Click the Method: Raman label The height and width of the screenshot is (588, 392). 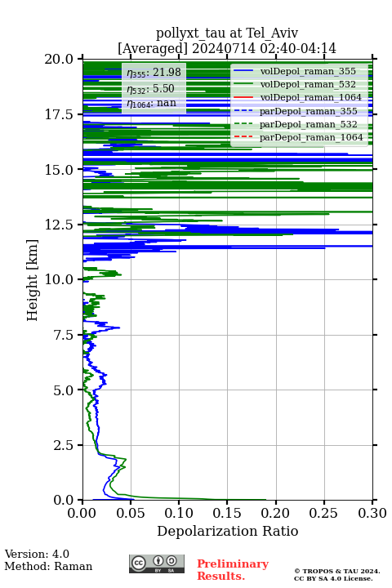click(48, 566)
